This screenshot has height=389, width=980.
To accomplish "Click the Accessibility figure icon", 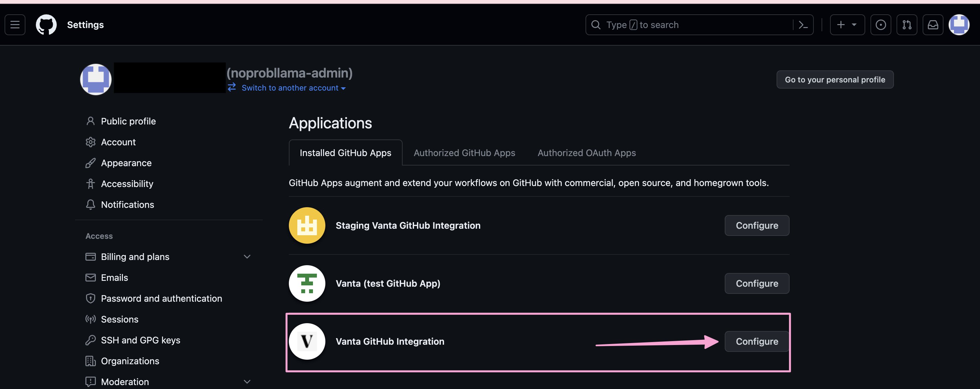I will point(91,184).
